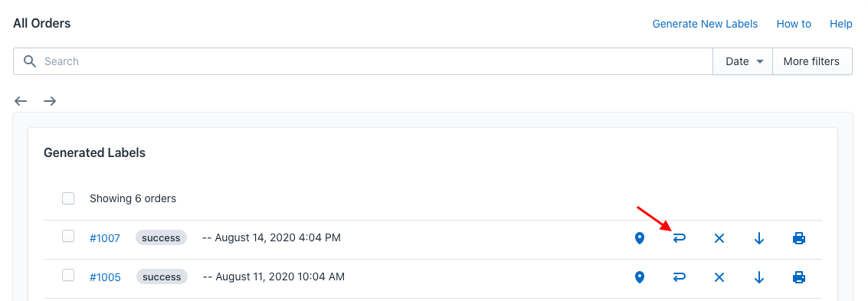Open More filters
This screenshot has width=868, height=301.
[x=812, y=61]
